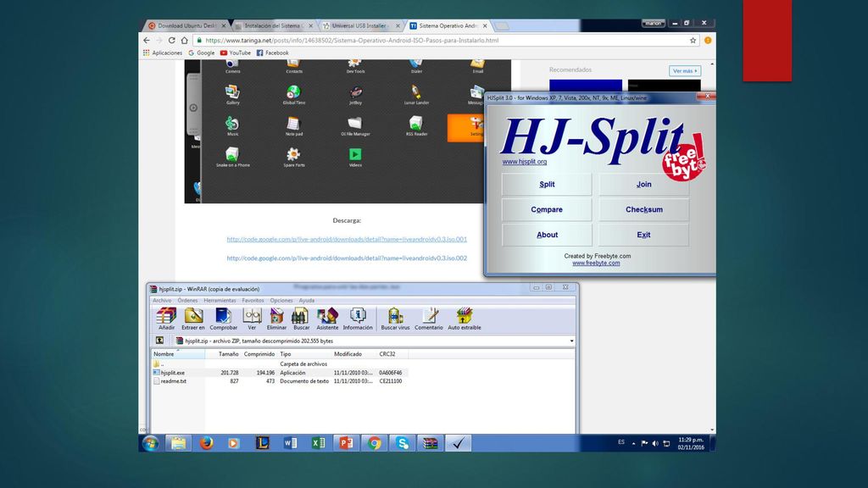Show archive Información in WinRAR
Viewport: 868px width, 488px height.
(x=358, y=319)
